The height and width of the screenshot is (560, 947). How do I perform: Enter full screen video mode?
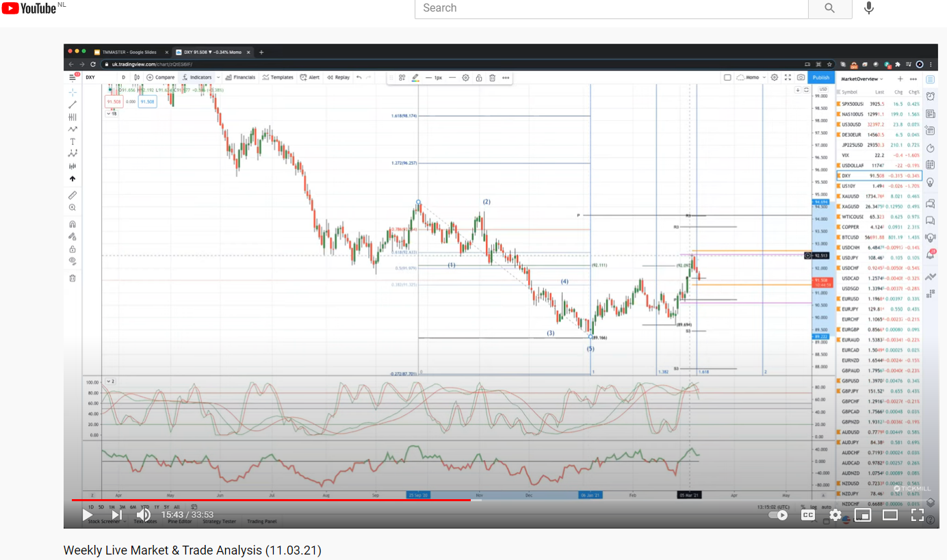coord(918,515)
